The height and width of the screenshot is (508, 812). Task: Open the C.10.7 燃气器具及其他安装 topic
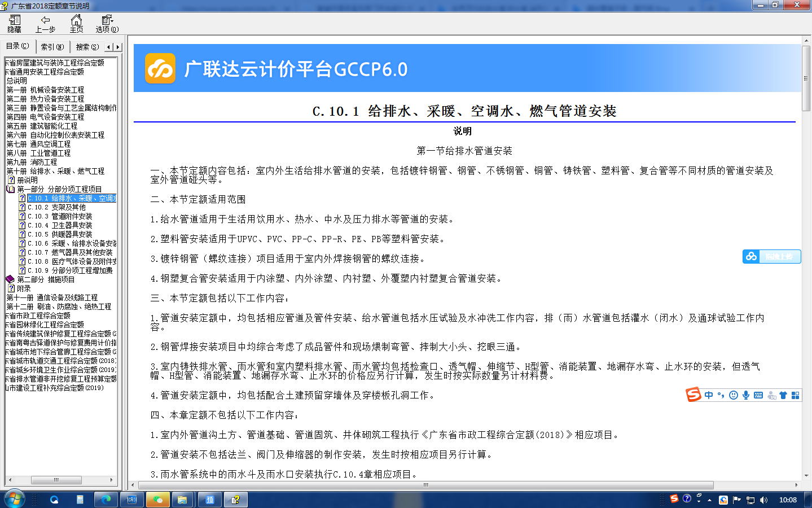(x=70, y=252)
